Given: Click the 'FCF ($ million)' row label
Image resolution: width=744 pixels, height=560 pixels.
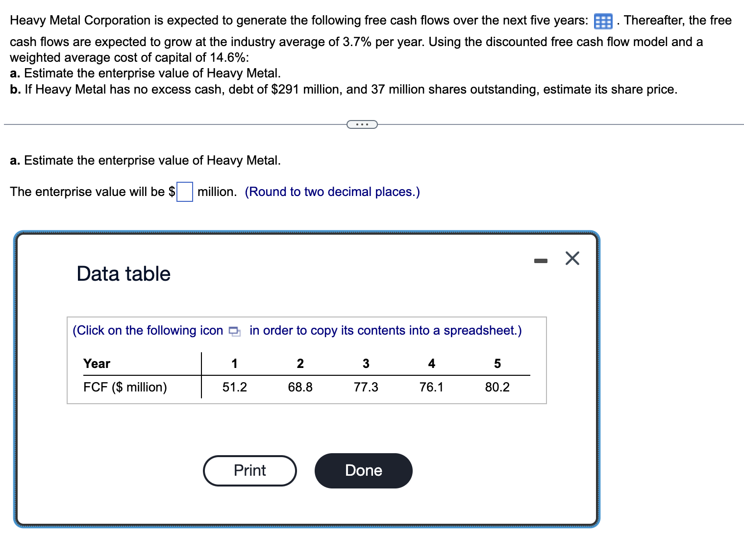Looking at the screenshot, I should pos(125,387).
